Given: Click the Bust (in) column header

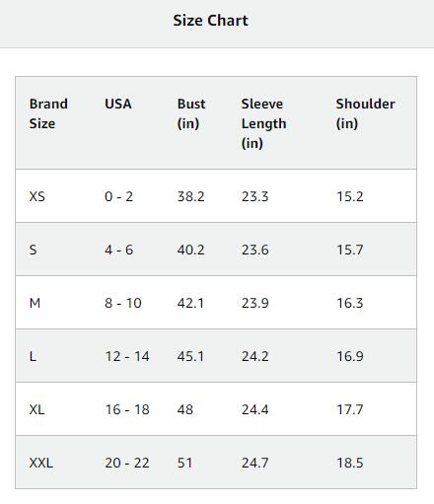Looking at the screenshot, I should pyautogui.click(x=191, y=113).
